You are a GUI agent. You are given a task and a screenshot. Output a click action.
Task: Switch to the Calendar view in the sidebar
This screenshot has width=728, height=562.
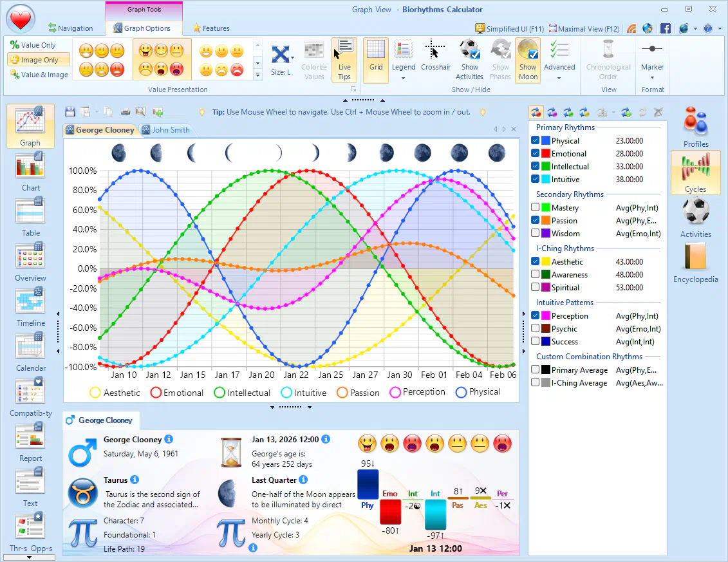pos(30,351)
